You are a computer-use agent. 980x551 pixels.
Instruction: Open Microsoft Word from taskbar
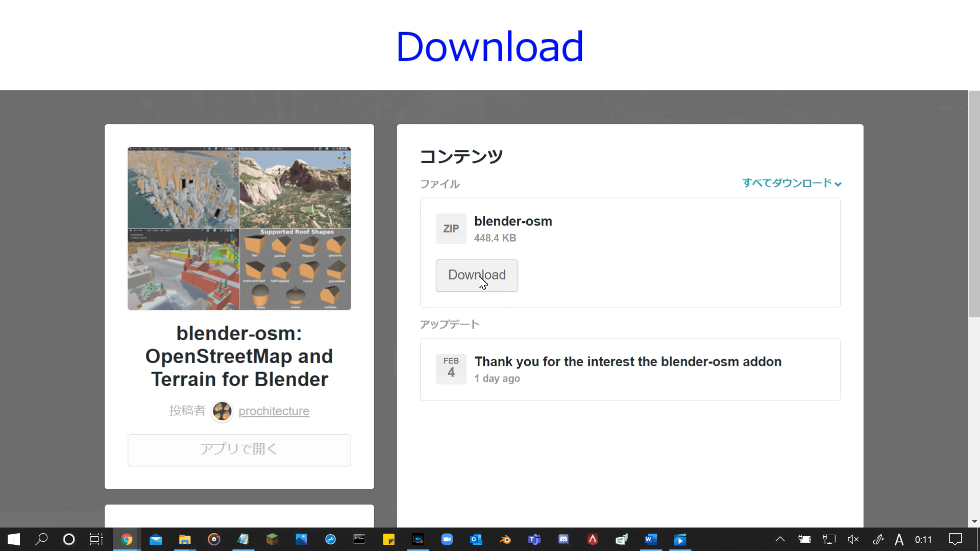(x=650, y=539)
